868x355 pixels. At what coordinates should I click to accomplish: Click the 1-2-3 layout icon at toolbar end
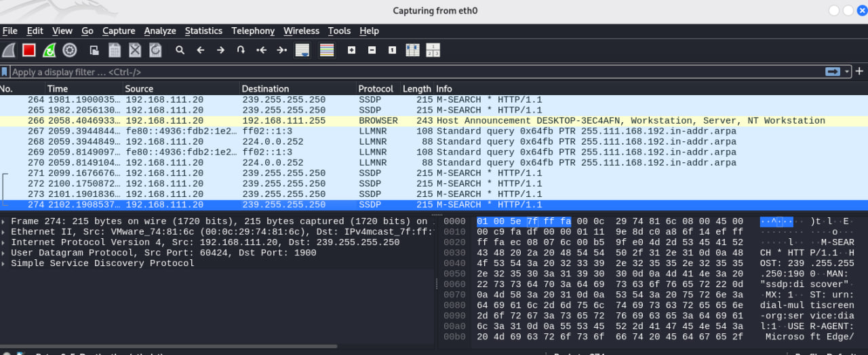point(433,50)
